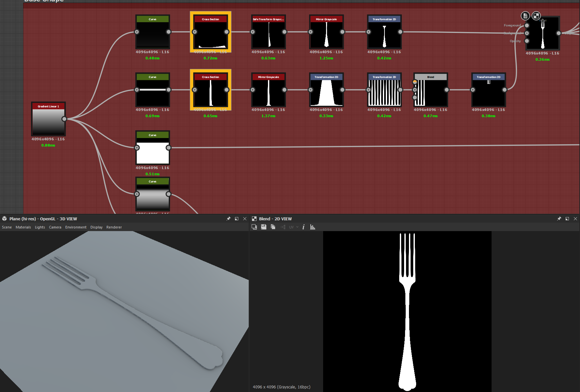Show image information in the 2D view toolbar

tap(304, 227)
